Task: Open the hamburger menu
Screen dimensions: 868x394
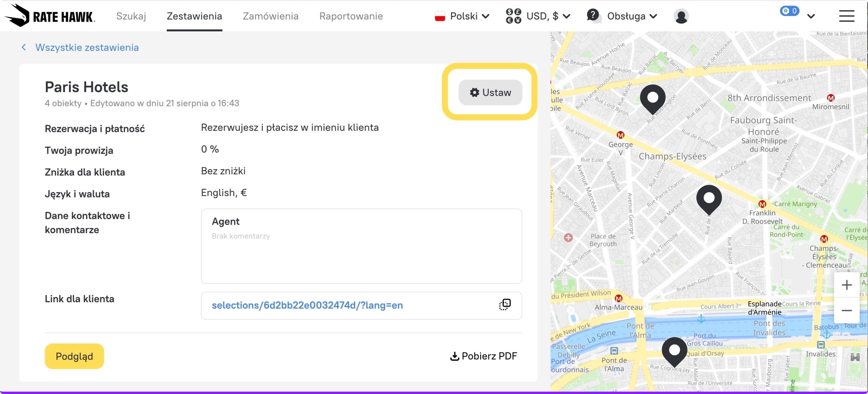Action: [846, 16]
